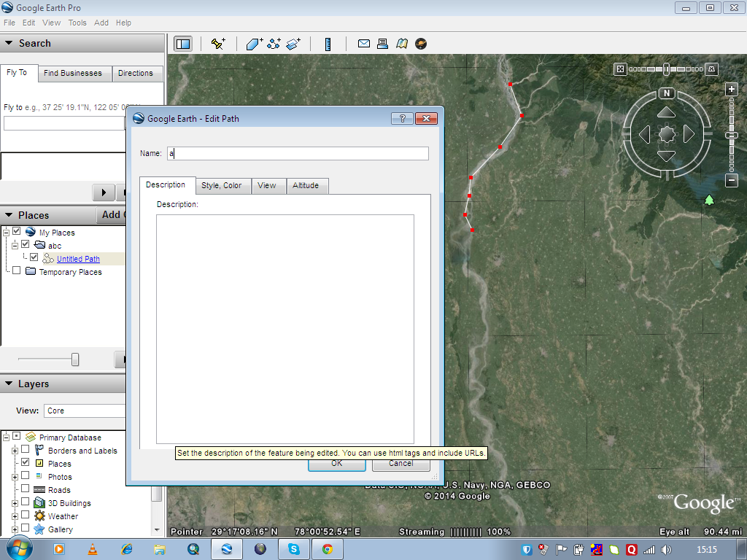The width and height of the screenshot is (747, 560).
Task: Select the Add Placemark tool
Action: click(x=218, y=44)
